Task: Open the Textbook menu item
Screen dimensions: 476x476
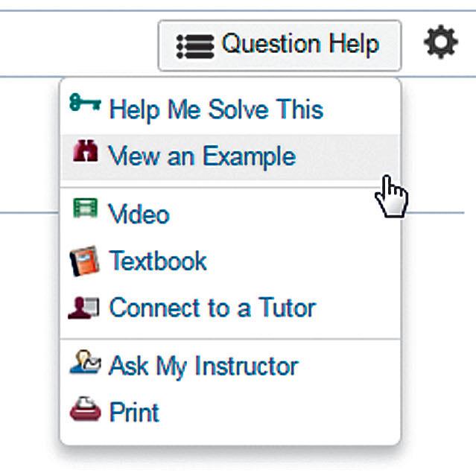Action: 158,261
